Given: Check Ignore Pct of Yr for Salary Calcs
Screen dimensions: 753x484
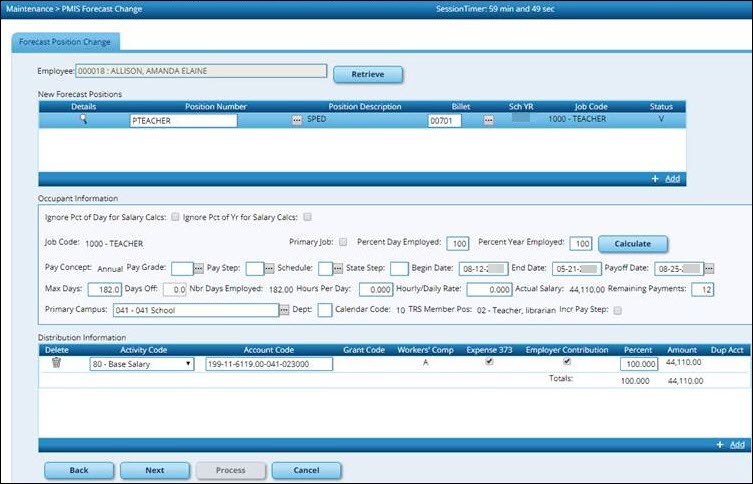Looking at the screenshot, I should [x=308, y=216].
